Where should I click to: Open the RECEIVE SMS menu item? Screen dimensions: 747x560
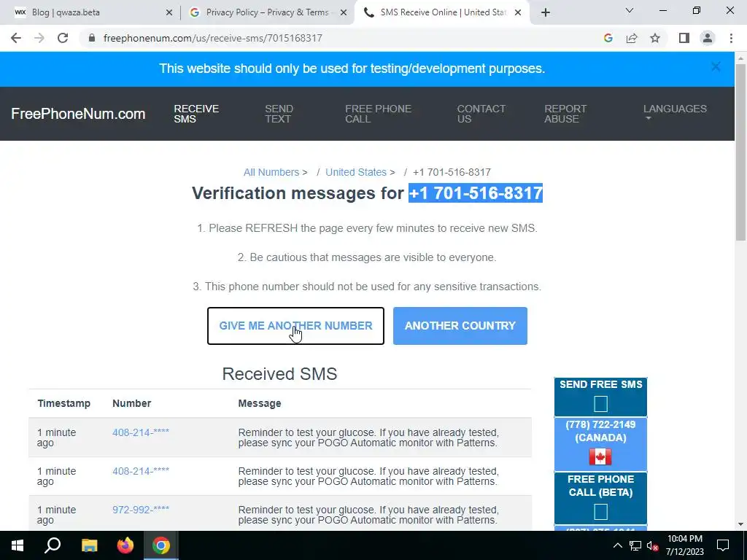click(196, 114)
